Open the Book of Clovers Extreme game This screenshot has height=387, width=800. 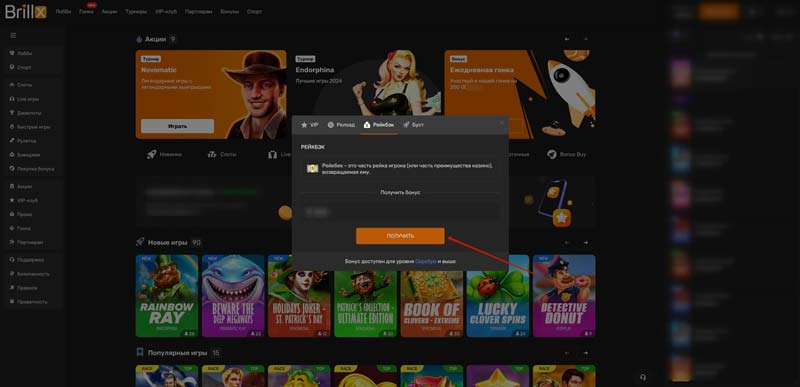coord(432,296)
